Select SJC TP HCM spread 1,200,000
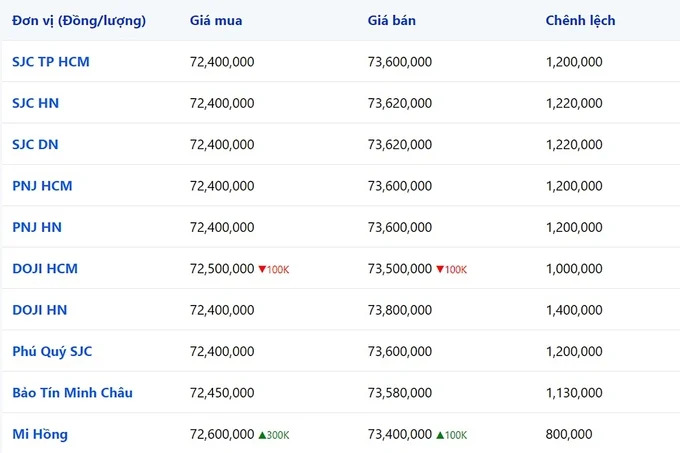Screen dimensions: 680x453 (574, 62)
